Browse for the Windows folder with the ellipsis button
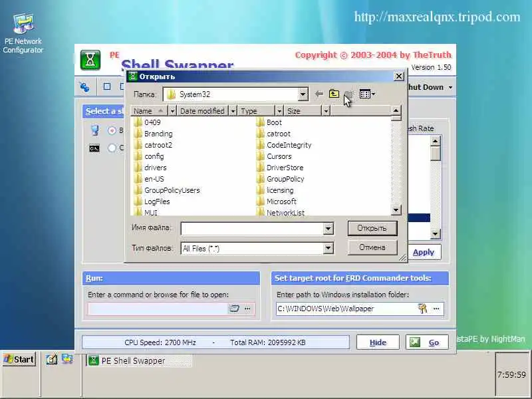 [436, 309]
